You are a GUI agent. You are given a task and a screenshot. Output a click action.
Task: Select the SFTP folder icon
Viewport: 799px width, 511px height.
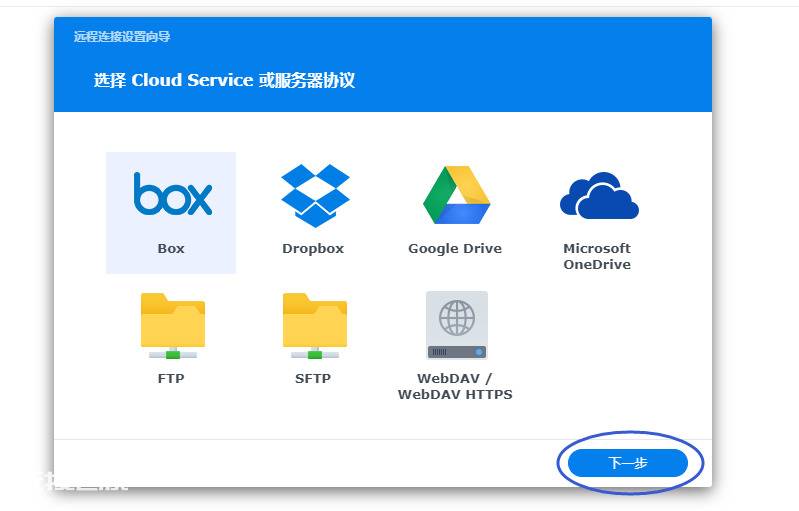tap(315, 326)
